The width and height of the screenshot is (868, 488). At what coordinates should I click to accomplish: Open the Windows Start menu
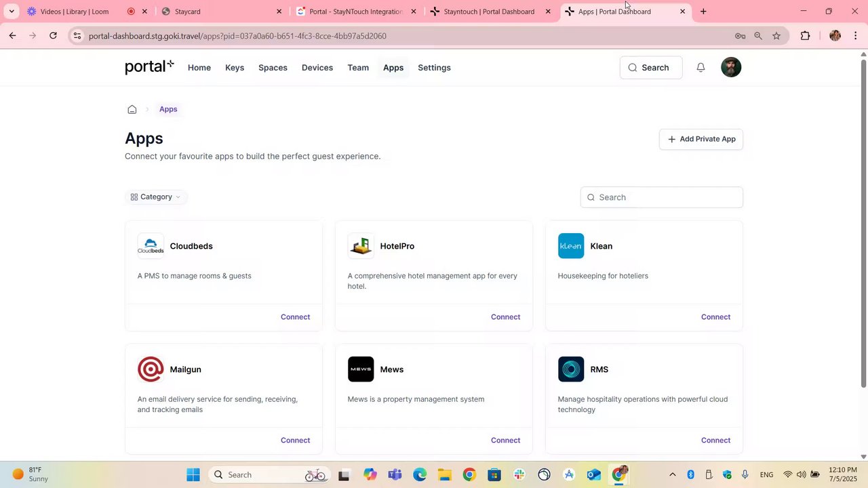pos(193,474)
